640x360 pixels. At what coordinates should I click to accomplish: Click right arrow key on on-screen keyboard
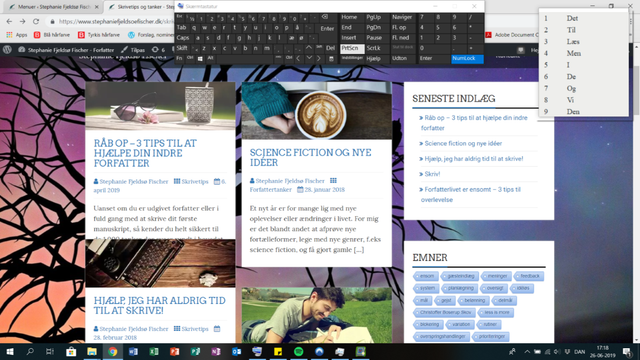pos(319,59)
